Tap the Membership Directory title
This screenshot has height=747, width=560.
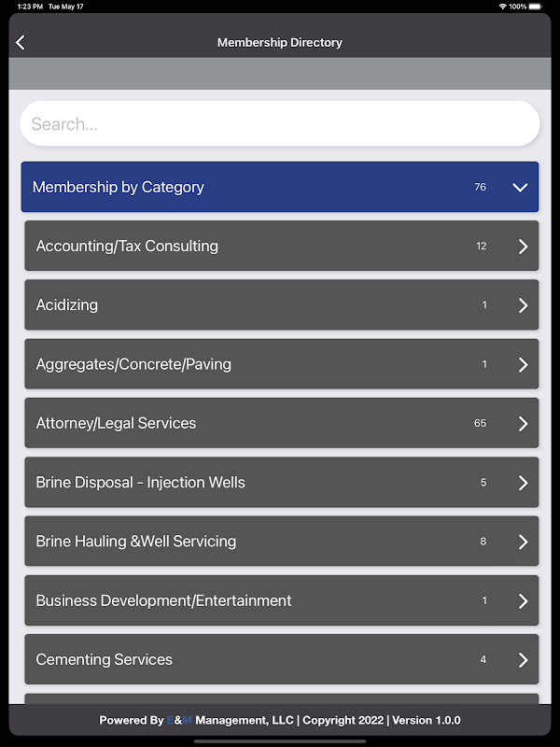(280, 43)
